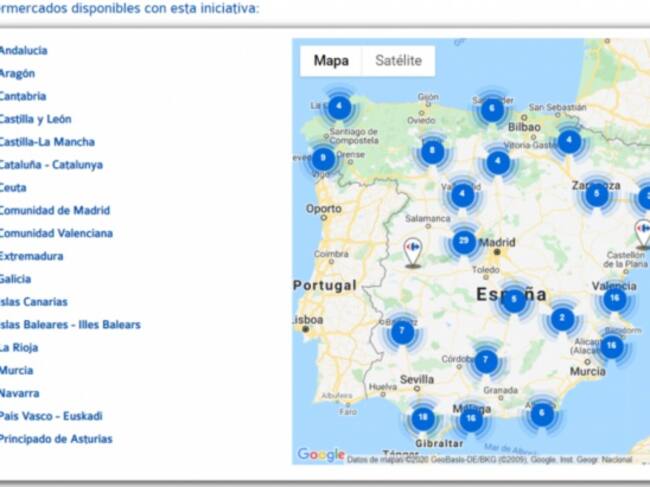This screenshot has height=487, width=650.
Task: Switch the map to Mapa view
Action: [331, 61]
